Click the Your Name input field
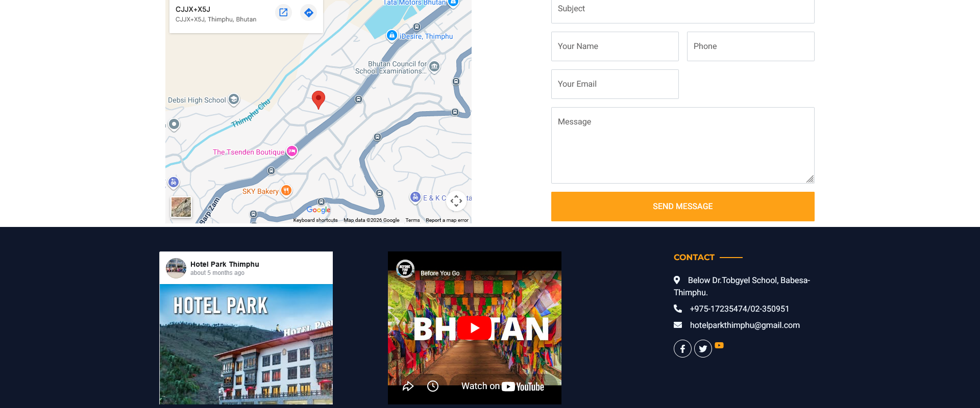Image resolution: width=980 pixels, height=408 pixels. 615,46
